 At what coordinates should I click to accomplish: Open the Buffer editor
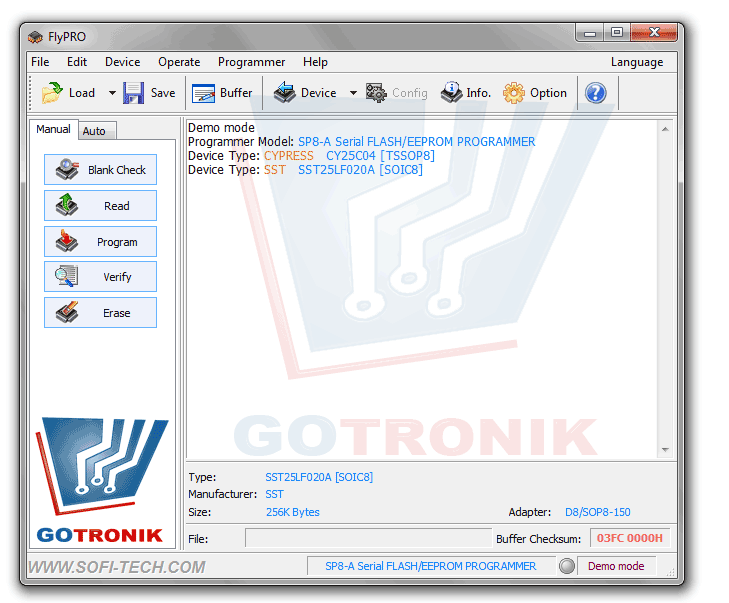(222, 93)
